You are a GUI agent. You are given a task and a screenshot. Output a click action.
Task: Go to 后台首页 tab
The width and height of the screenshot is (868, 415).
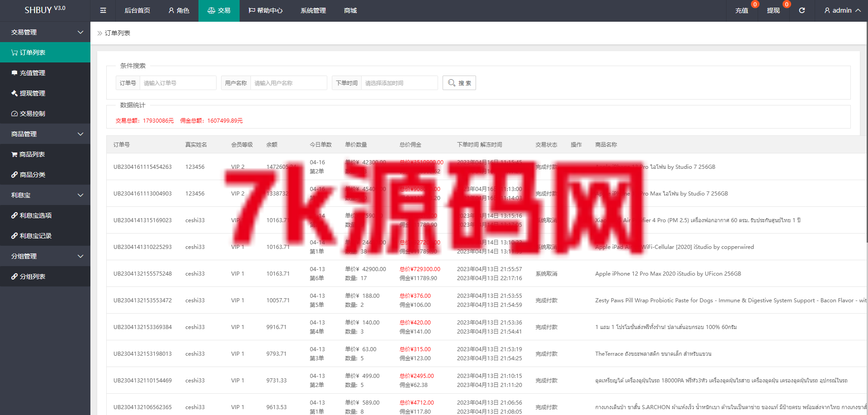click(137, 10)
